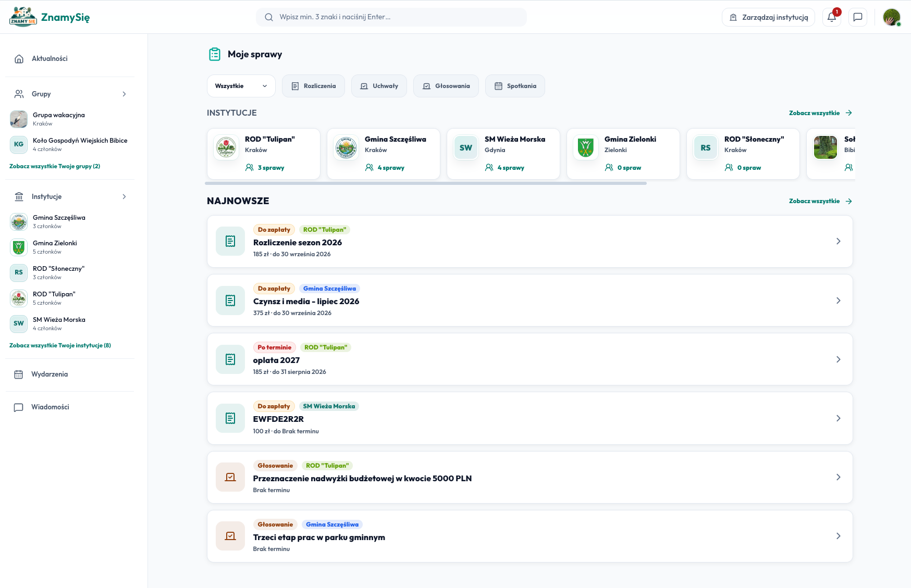Select the Głosowania filter tab
The height and width of the screenshot is (588, 911).
tap(446, 86)
